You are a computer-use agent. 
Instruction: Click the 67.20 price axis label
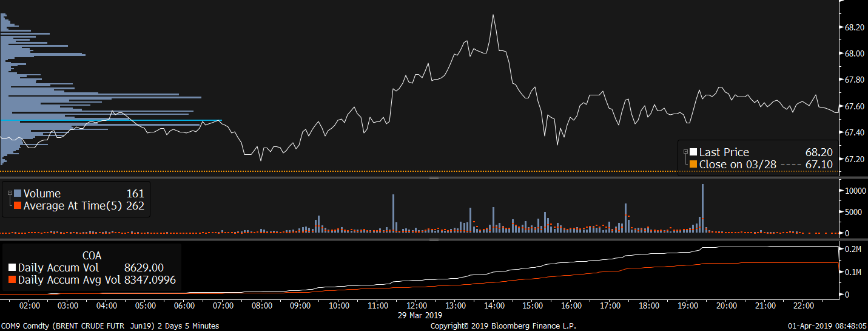point(854,159)
